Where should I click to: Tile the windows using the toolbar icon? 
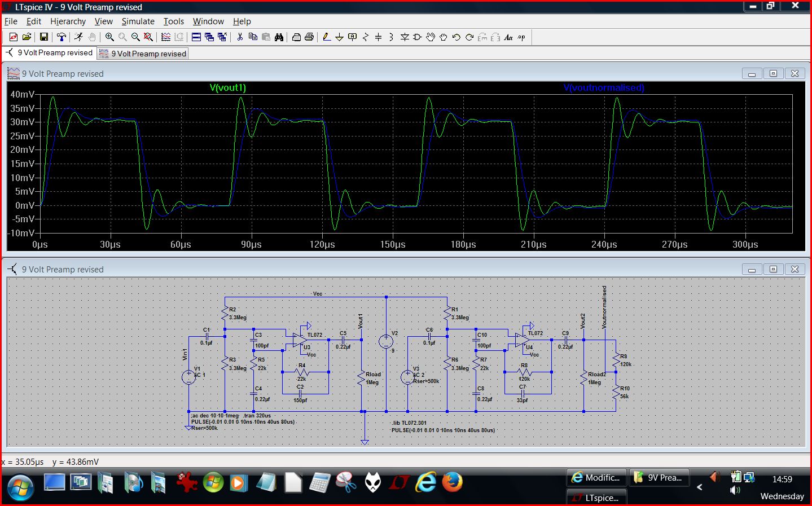pos(196,37)
